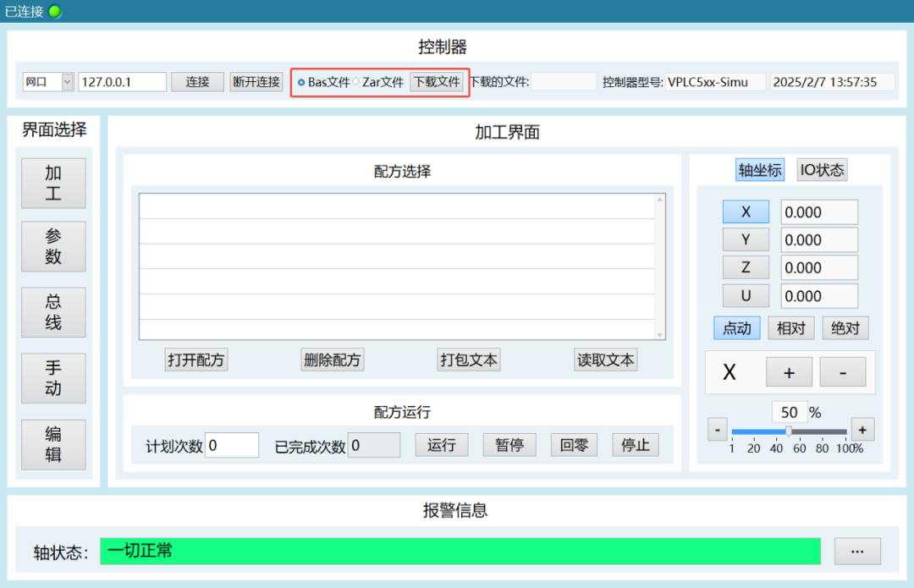Click the 打开配方 button
This screenshot has height=588, width=914.
point(195,360)
